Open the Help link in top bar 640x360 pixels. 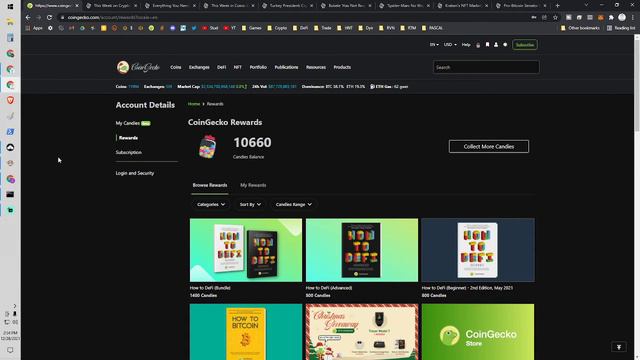point(466,45)
